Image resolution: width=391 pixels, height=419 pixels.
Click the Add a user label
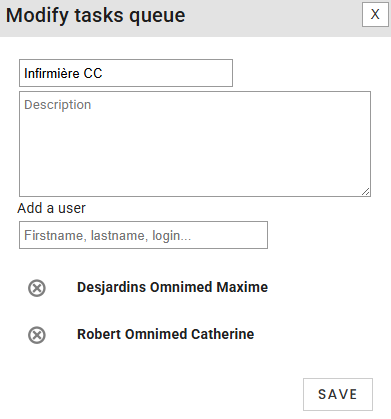point(52,208)
